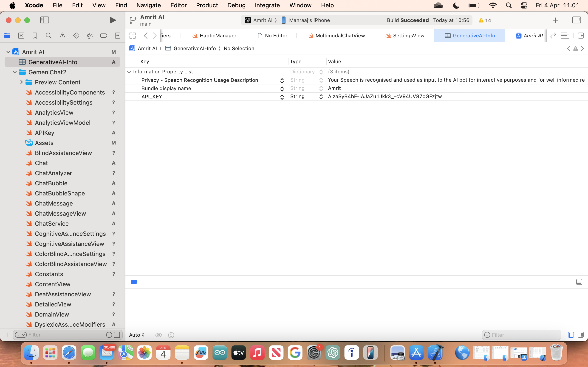Click the Run build play button
This screenshot has width=588, height=367.
113,20
